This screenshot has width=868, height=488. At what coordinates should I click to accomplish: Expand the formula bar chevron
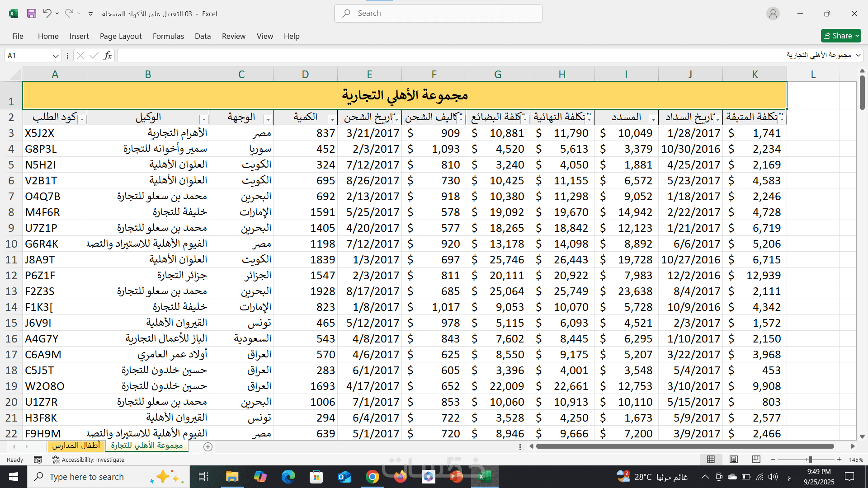tap(859, 56)
